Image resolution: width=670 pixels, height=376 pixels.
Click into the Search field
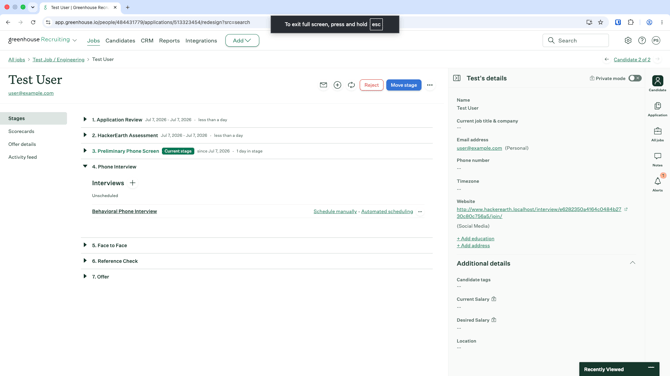575,41
